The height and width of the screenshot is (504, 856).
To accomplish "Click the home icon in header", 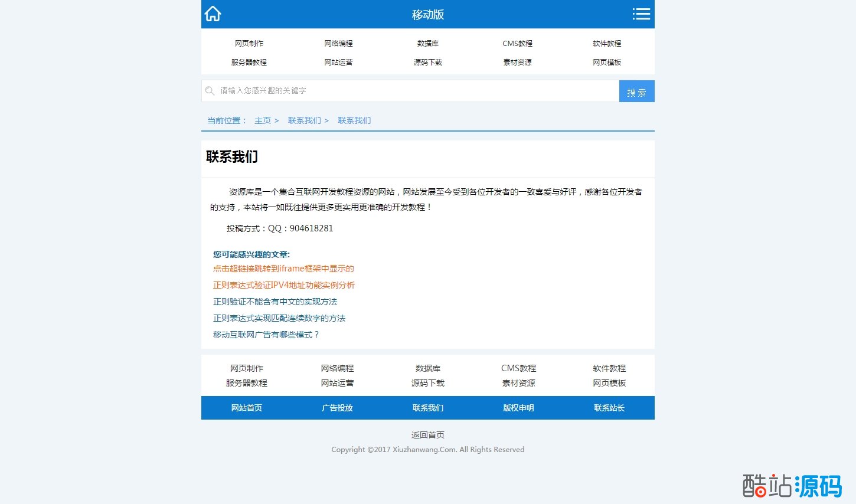I will click(x=213, y=14).
